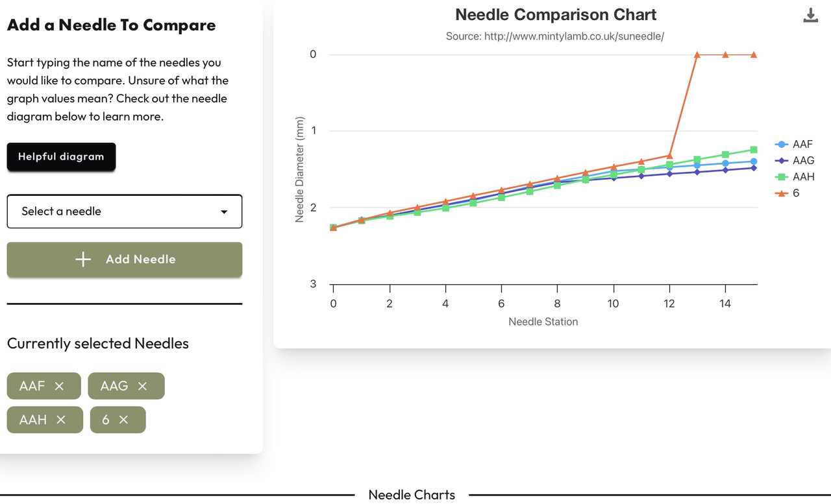Toggle AAF series in chart legend
The height and width of the screenshot is (504, 831).
802,145
